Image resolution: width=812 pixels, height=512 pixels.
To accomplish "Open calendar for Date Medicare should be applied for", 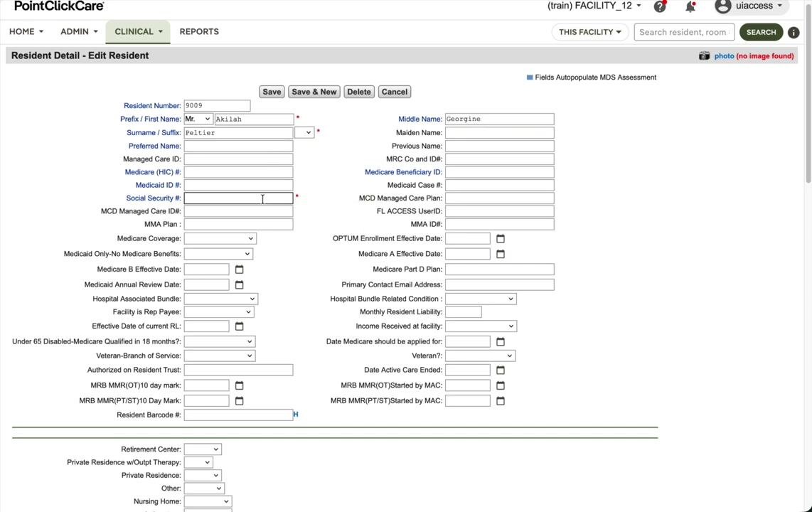I will [x=501, y=341].
